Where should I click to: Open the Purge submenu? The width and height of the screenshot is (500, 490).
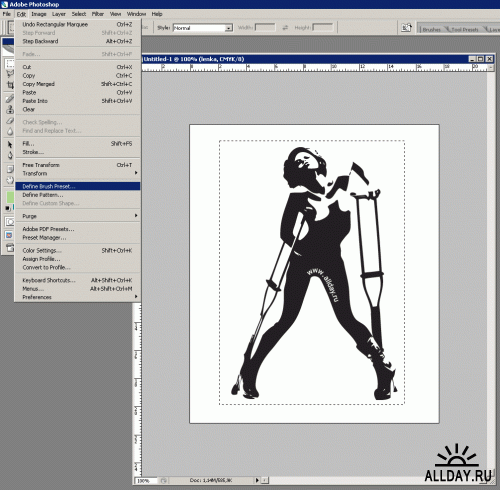pos(77,216)
